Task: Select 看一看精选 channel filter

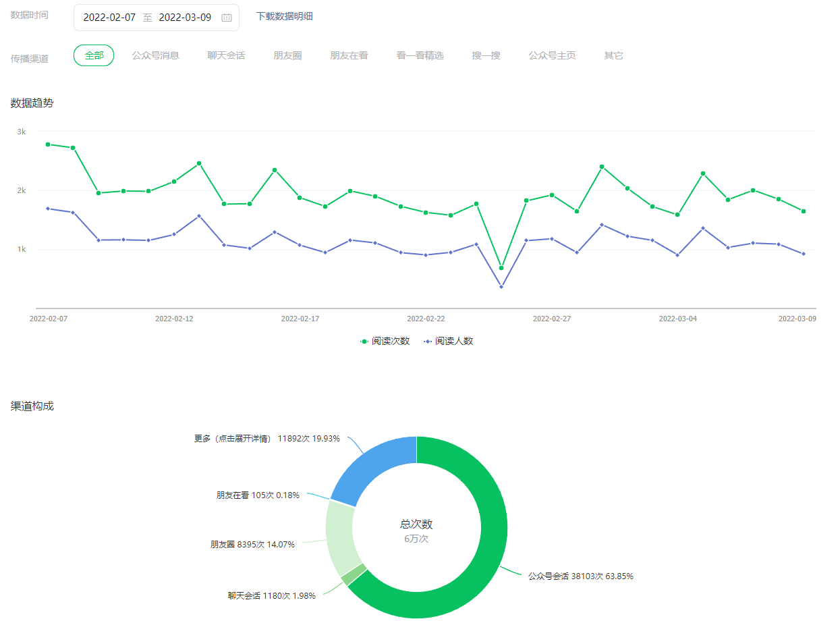Action: point(420,55)
